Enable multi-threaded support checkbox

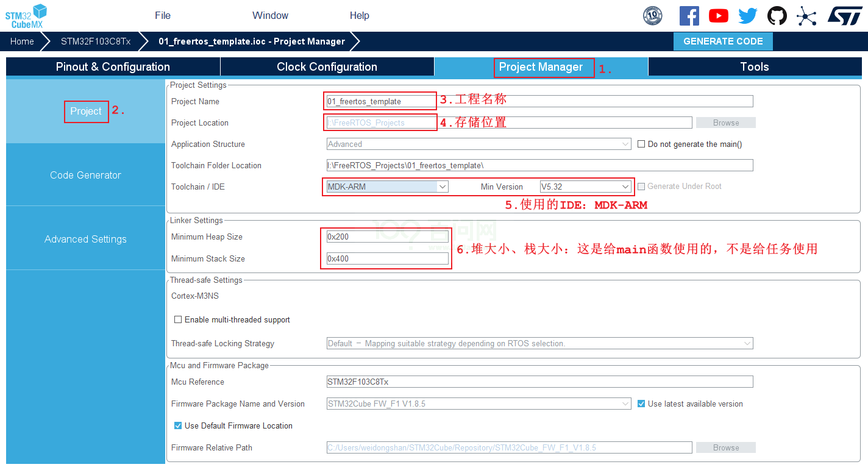tap(178, 319)
